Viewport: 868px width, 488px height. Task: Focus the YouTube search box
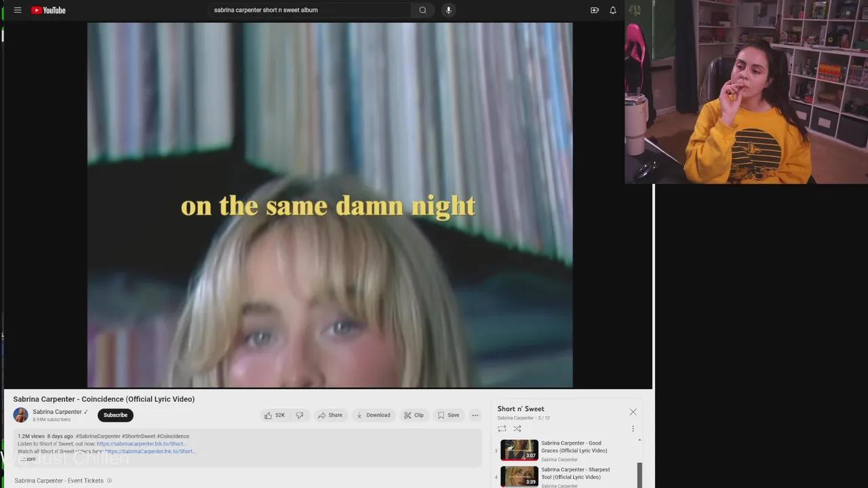point(310,10)
